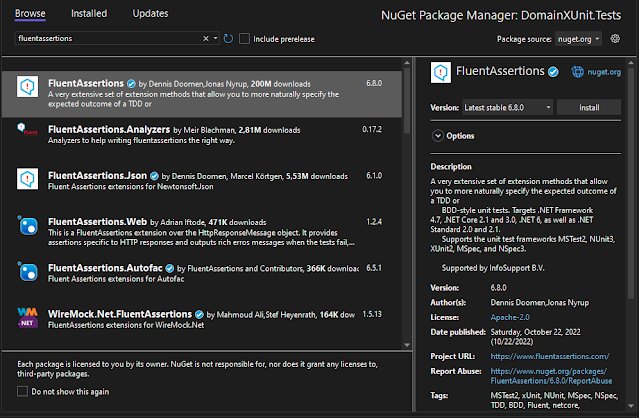Switch to the Installed tab
The image size is (639, 418).
pyautogui.click(x=89, y=13)
